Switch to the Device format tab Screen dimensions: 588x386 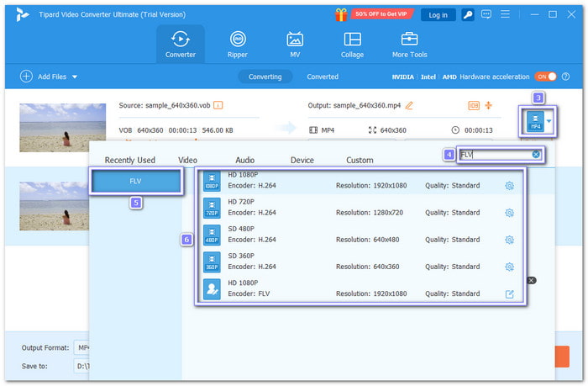click(302, 160)
